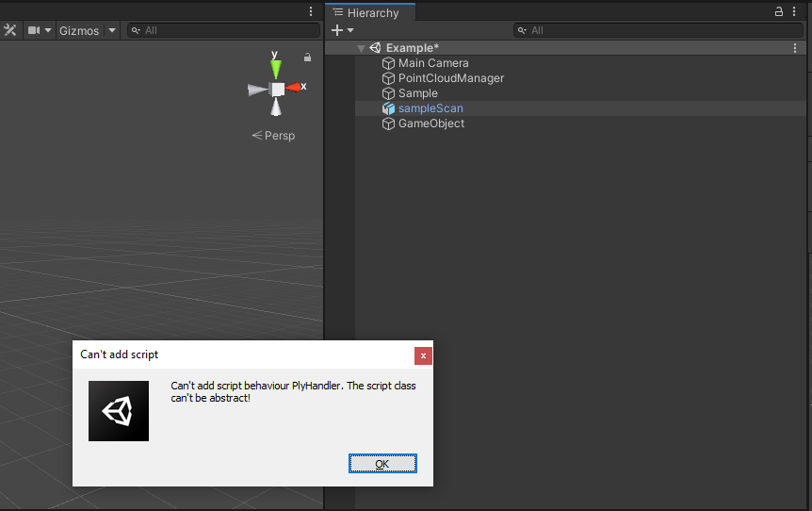Open the Example scene kebab menu
The image size is (812, 511).
(795, 48)
